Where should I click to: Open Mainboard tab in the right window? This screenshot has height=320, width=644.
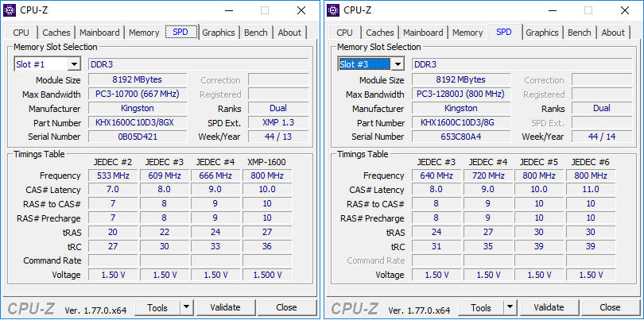click(x=424, y=33)
